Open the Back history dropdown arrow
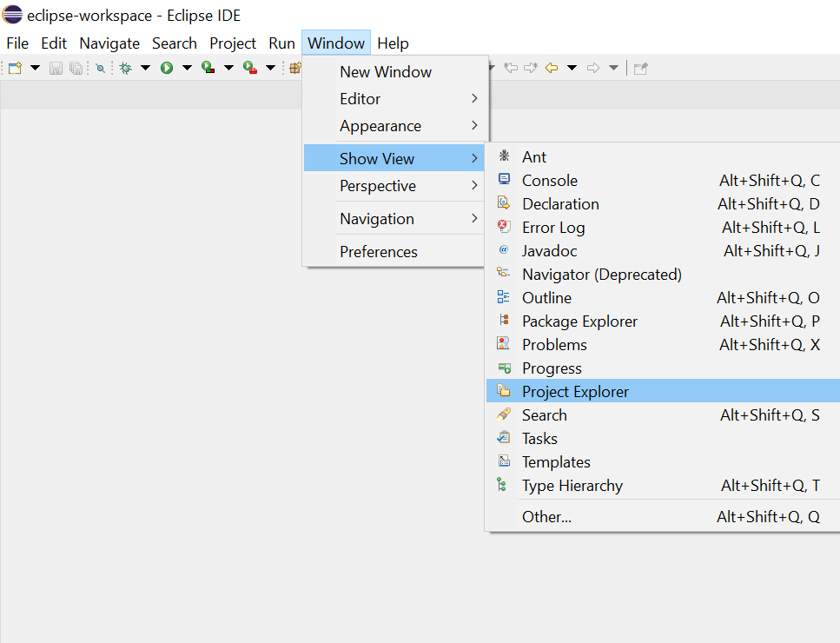Viewport: 840px width, 643px height. point(572,68)
